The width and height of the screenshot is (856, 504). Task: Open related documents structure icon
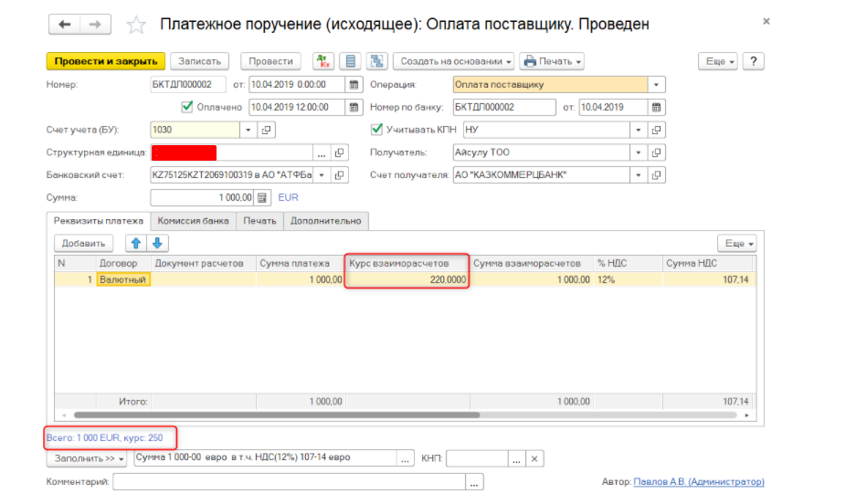click(x=376, y=61)
